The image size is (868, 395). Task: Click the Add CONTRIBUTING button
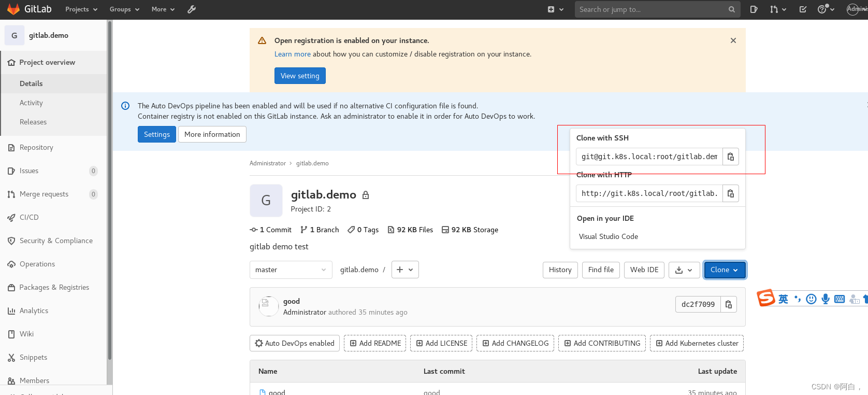(602, 343)
